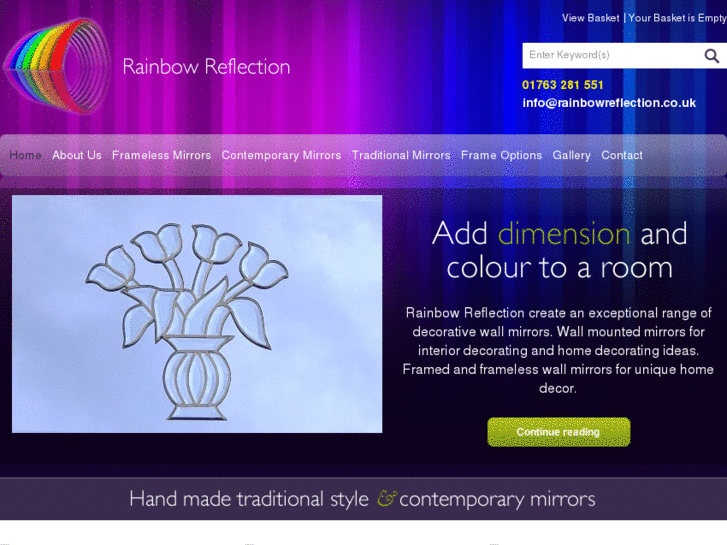727x545 pixels.
Task: Open the About Us page
Action: click(77, 155)
